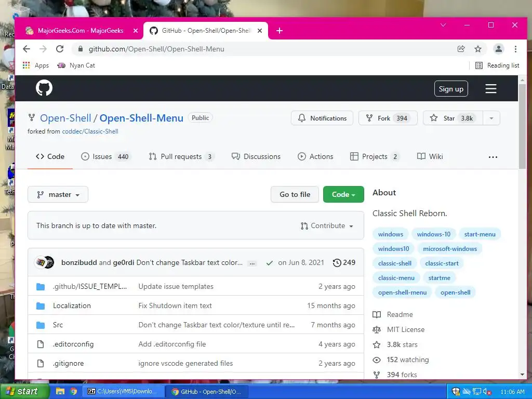Go back with the browser back arrow
The height and width of the screenshot is (399, 532).
tap(26, 49)
